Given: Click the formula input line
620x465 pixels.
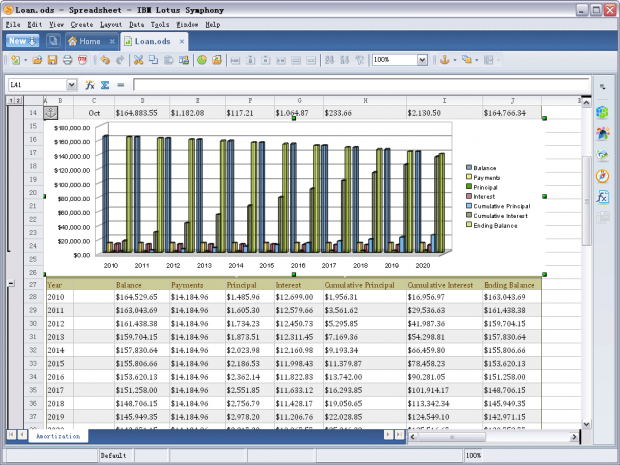Looking at the screenshot, I should coord(350,85).
